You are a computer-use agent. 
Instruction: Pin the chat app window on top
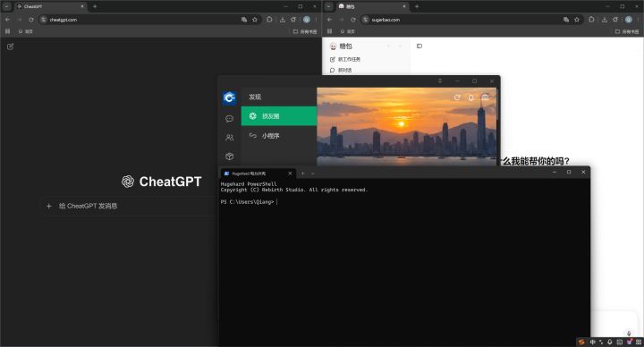[x=440, y=80]
